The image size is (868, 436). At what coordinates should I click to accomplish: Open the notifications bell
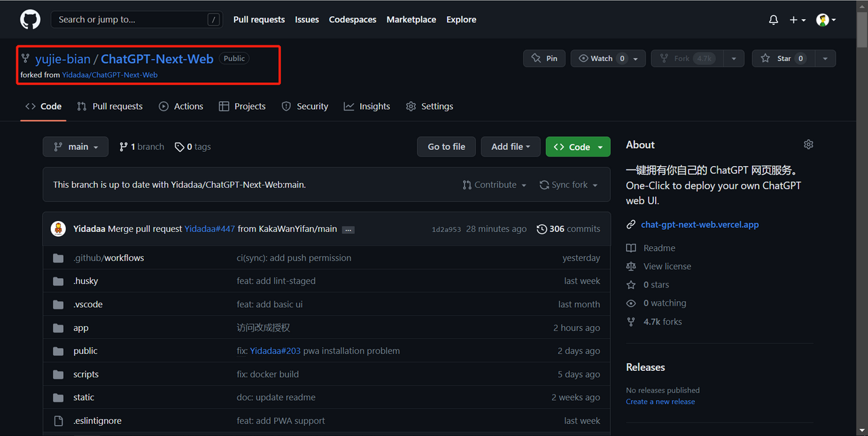click(x=773, y=20)
